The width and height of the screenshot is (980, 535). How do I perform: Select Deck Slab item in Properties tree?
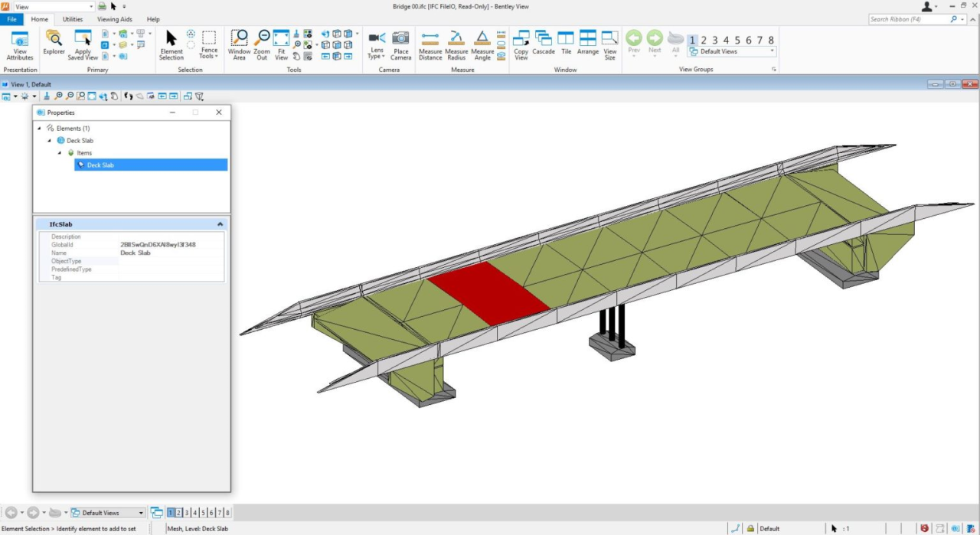click(100, 165)
